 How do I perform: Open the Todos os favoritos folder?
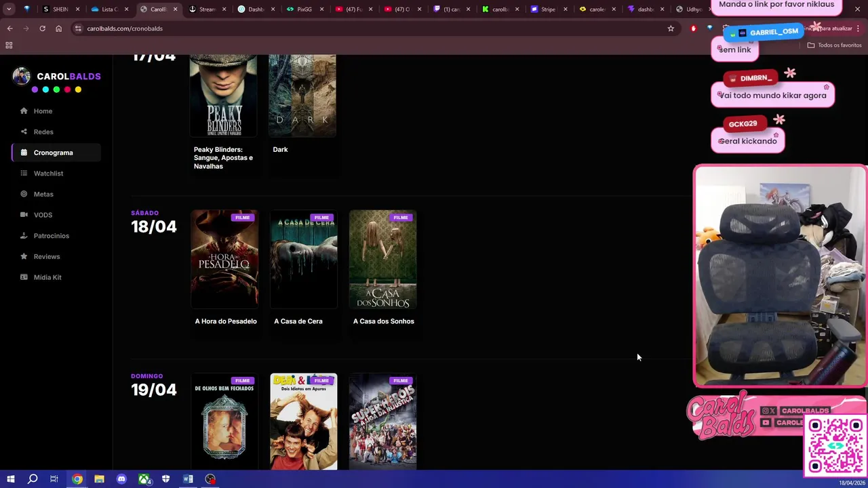(834, 45)
